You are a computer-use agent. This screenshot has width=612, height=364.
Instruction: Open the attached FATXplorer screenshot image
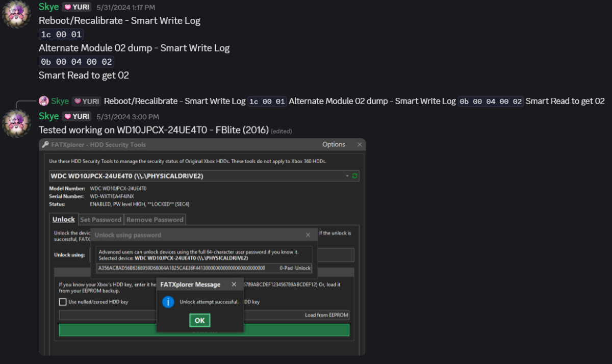(202, 247)
